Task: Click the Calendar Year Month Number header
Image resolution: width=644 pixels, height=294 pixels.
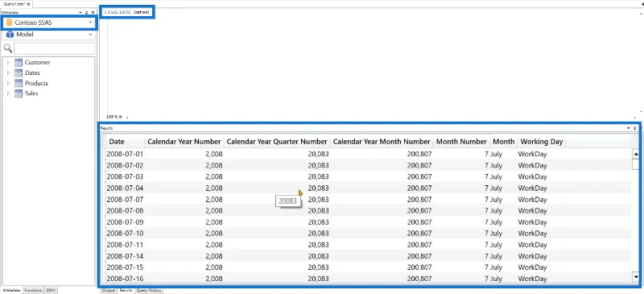Action: (382, 142)
